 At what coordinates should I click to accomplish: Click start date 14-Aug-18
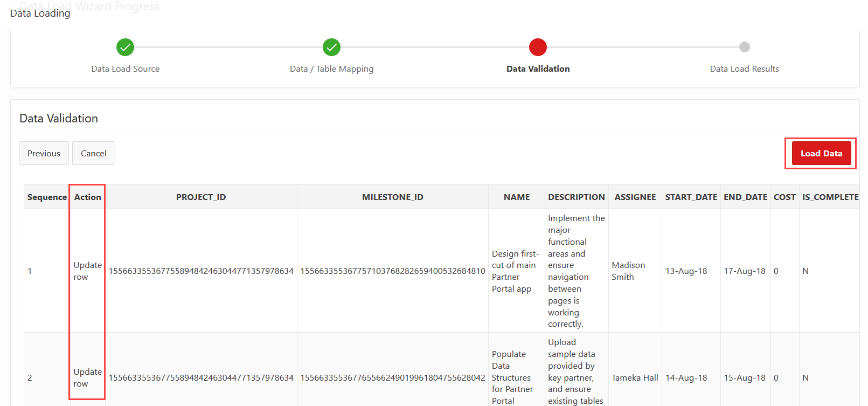click(x=686, y=378)
